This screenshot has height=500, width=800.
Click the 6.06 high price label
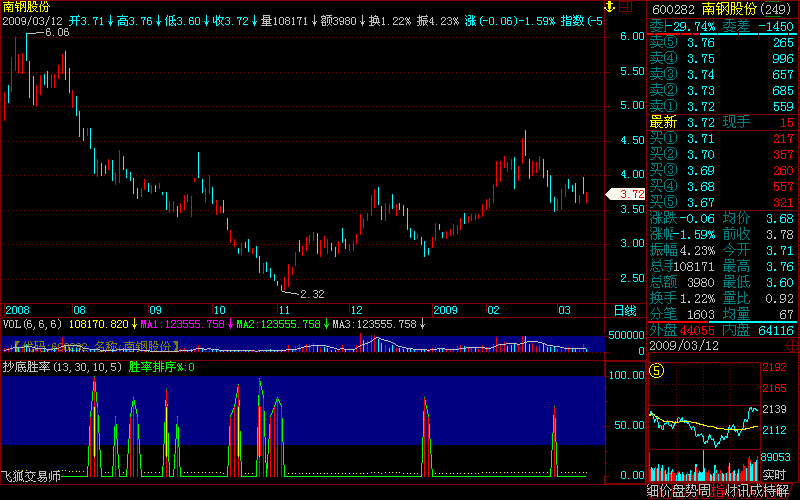57,33
